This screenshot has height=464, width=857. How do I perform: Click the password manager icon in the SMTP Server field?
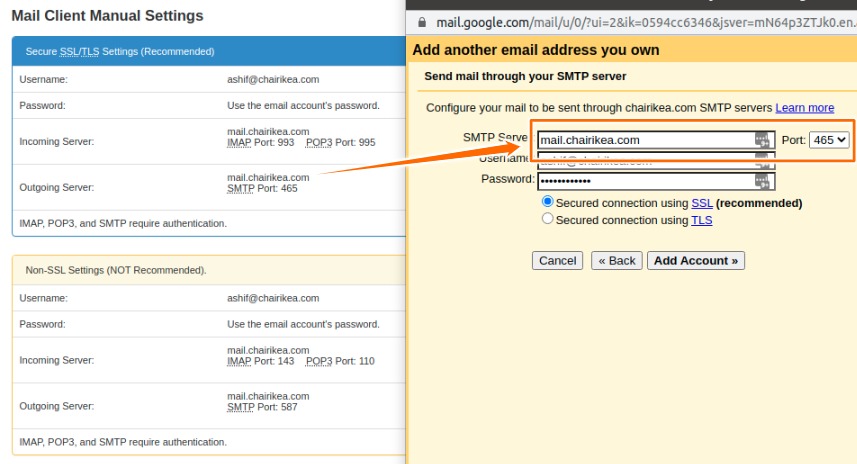762,140
